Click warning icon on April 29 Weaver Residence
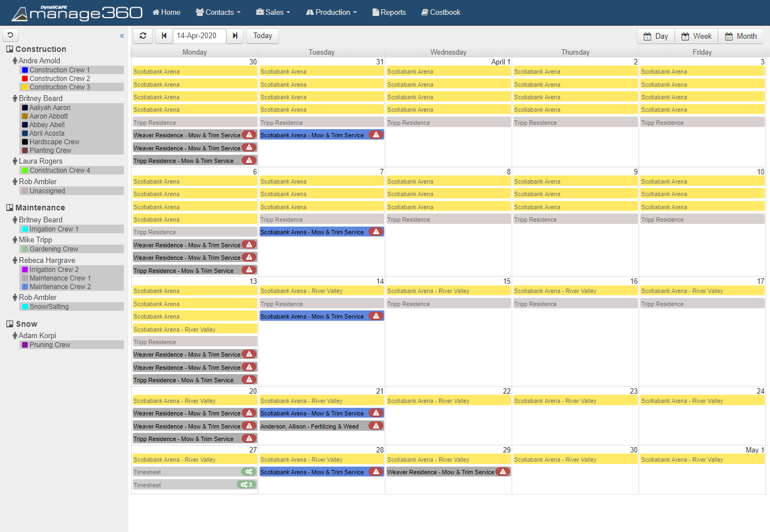The image size is (770, 532). point(502,472)
